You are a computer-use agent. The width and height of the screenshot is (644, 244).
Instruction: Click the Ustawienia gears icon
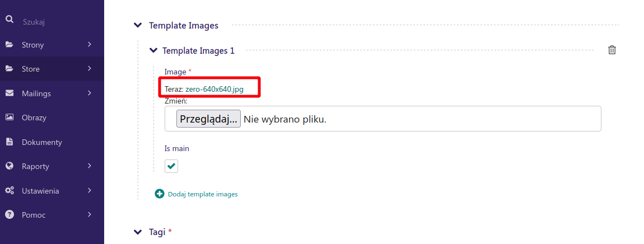[x=9, y=191]
